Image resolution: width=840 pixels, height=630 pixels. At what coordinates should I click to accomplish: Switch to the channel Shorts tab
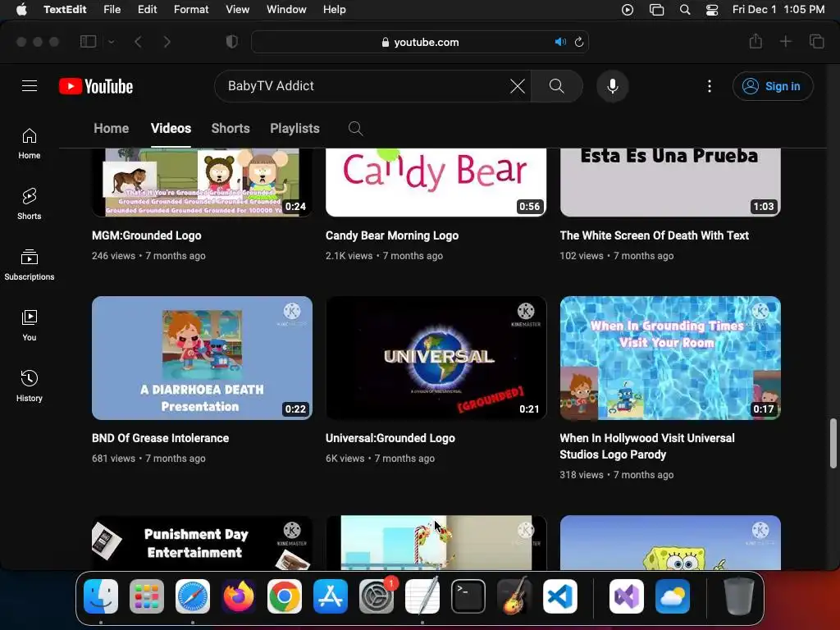pos(231,129)
